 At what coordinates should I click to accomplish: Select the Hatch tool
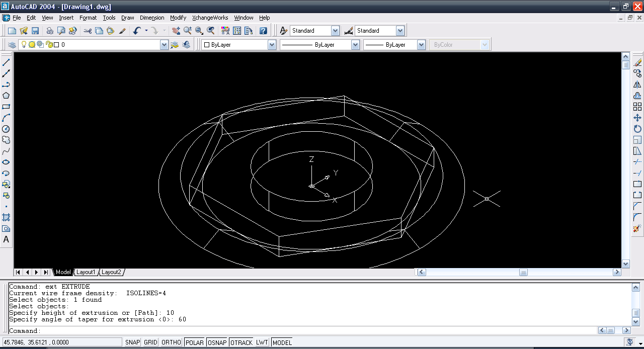tap(6, 217)
